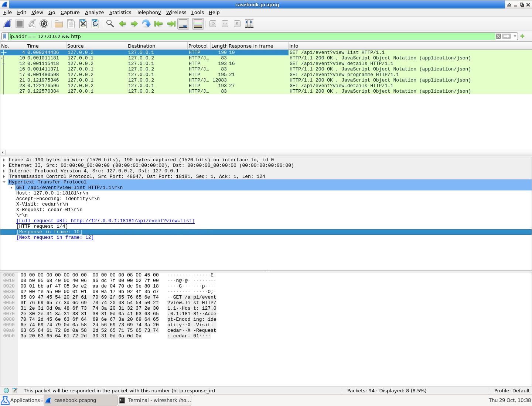
Task: Clear the display filter
Action: click(x=498, y=36)
